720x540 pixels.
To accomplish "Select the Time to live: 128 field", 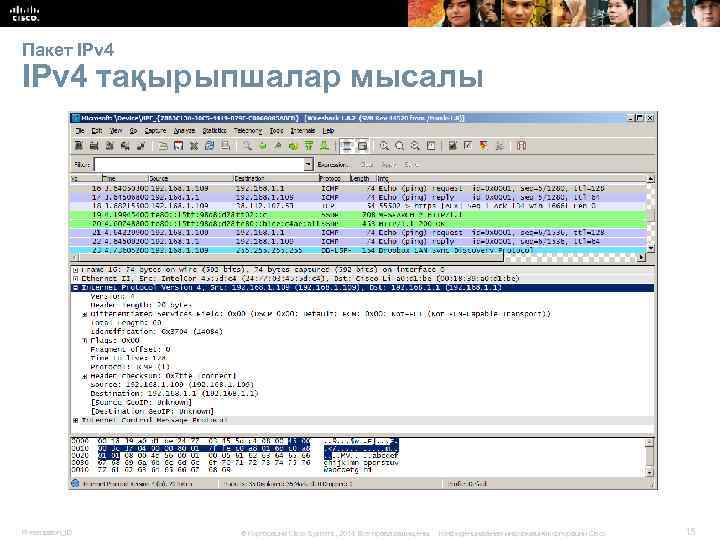I will [x=129, y=358].
